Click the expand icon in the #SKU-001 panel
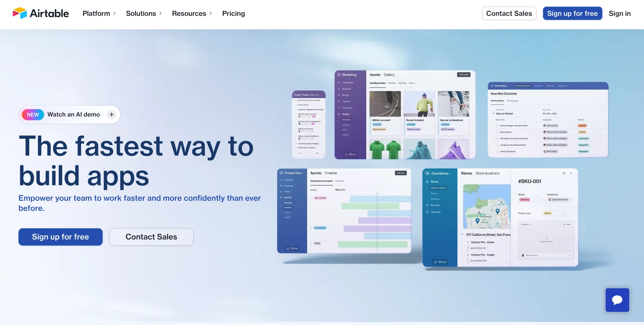This screenshot has width=644, height=325. click(564, 173)
